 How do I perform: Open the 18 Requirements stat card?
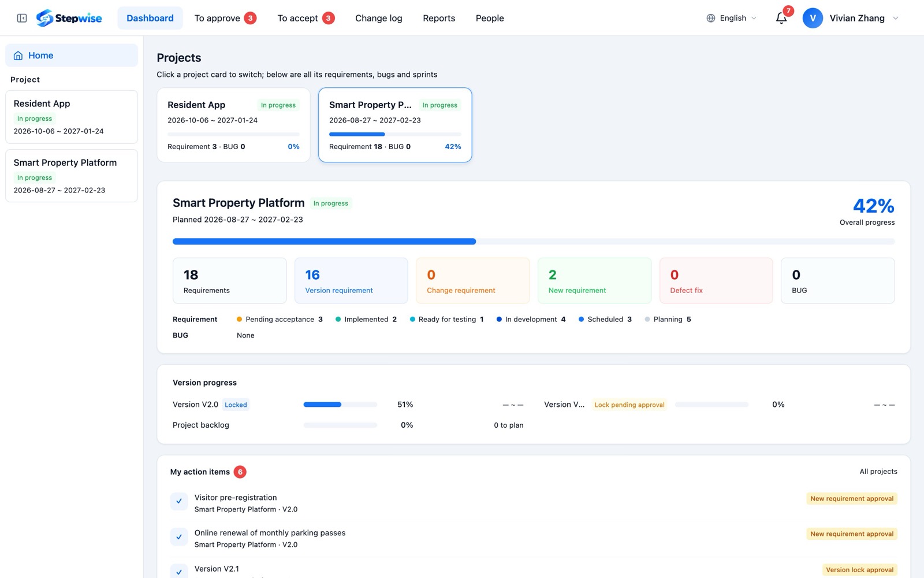[230, 280]
